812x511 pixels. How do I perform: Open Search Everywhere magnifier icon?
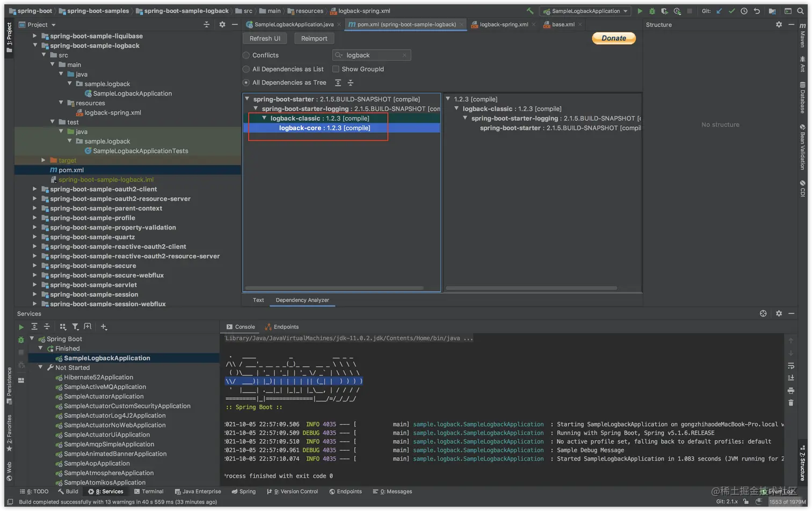click(800, 11)
